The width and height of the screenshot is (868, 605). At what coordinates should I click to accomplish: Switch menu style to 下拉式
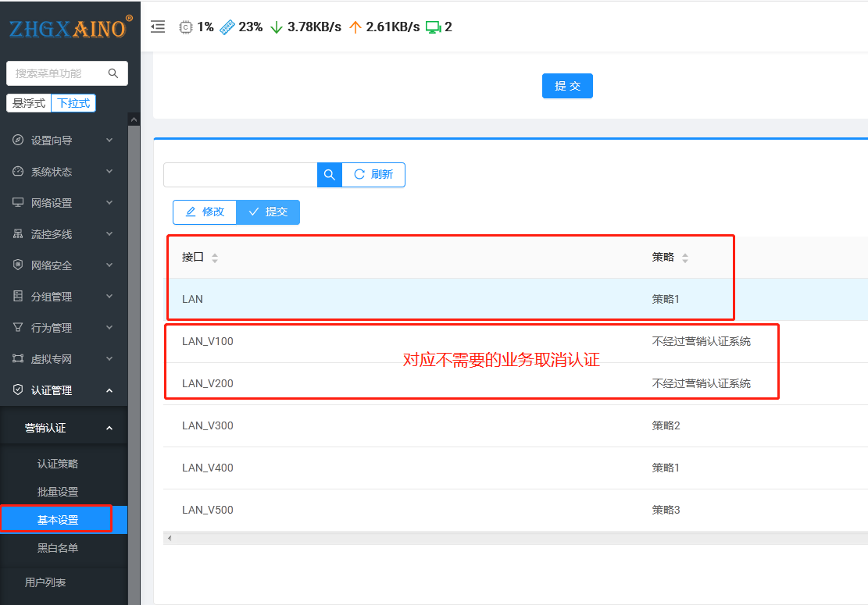[x=73, y=103]
